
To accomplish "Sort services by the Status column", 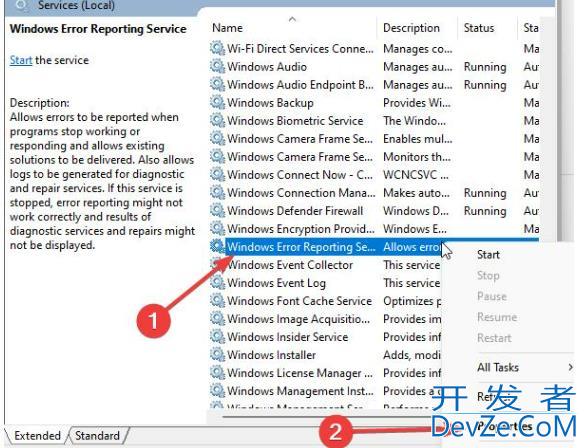I will (x=479, y=28).
